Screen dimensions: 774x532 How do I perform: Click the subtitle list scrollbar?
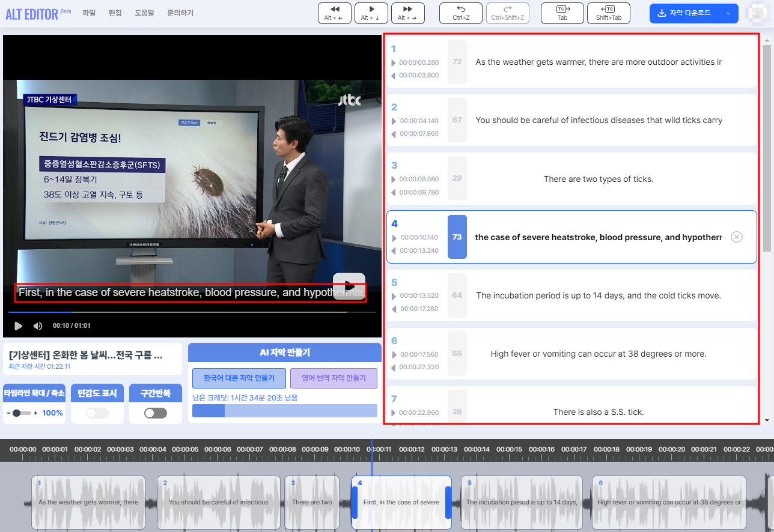(x=767, y=147)
